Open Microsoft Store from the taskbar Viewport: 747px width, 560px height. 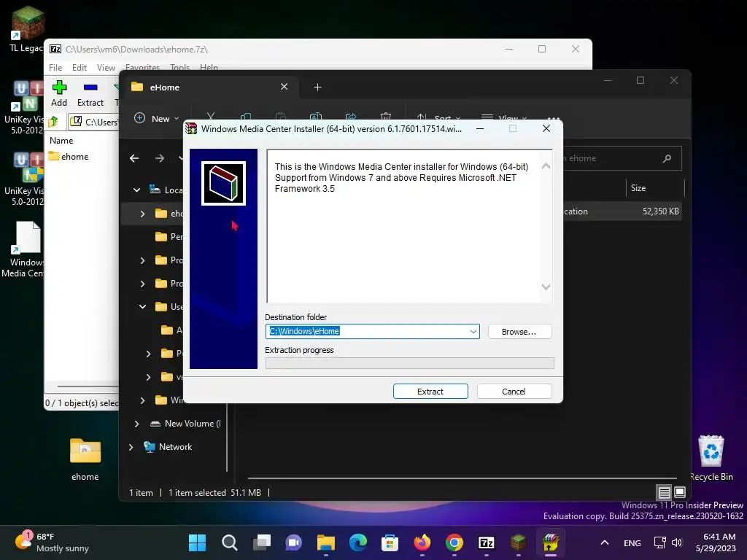click(390, 542)
